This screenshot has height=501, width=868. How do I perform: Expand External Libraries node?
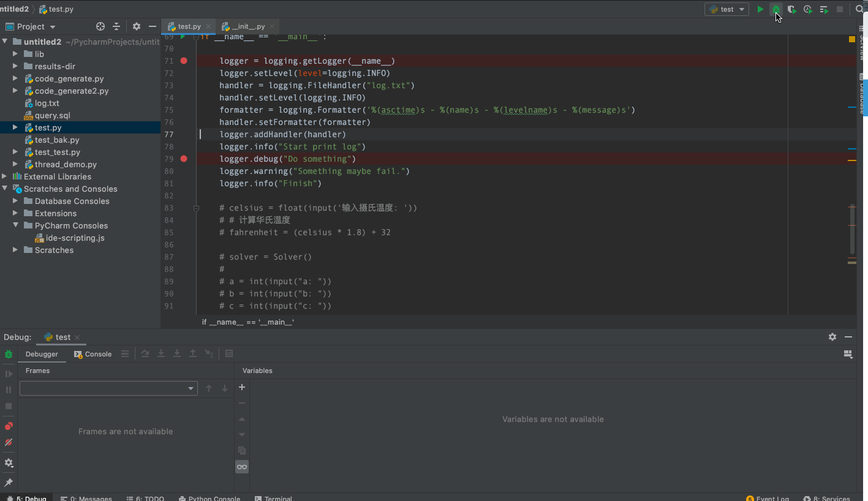5,176
